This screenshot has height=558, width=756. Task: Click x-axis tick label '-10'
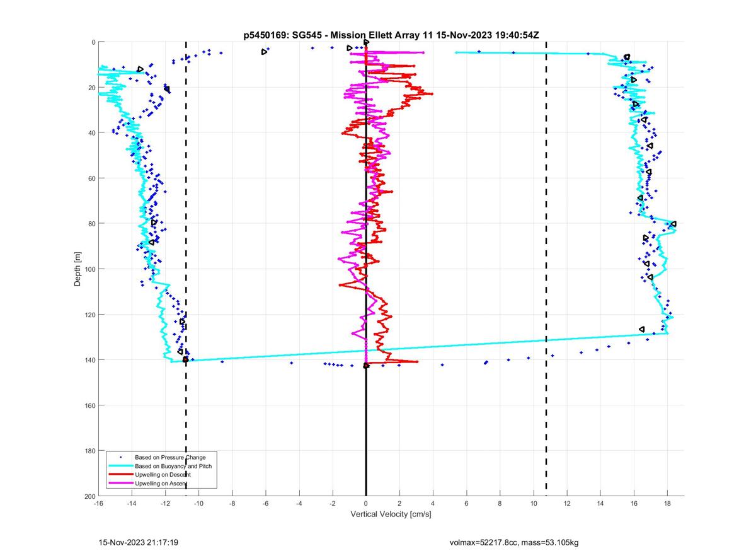198,503
